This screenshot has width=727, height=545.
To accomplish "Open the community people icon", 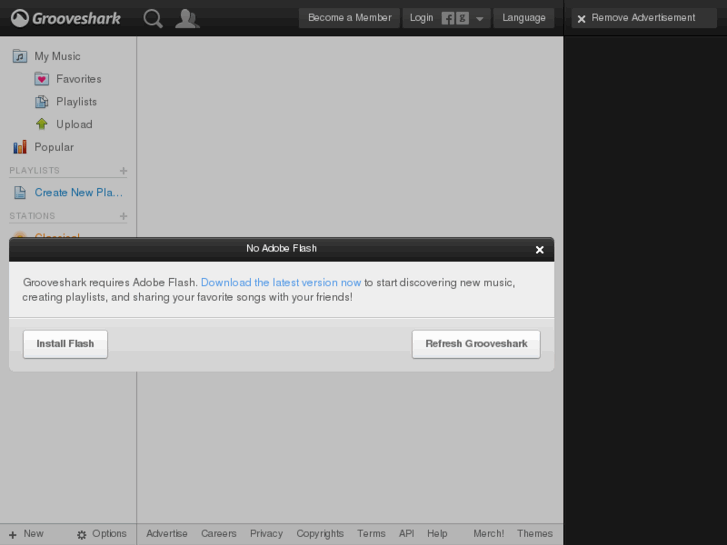I will (187, 19).
